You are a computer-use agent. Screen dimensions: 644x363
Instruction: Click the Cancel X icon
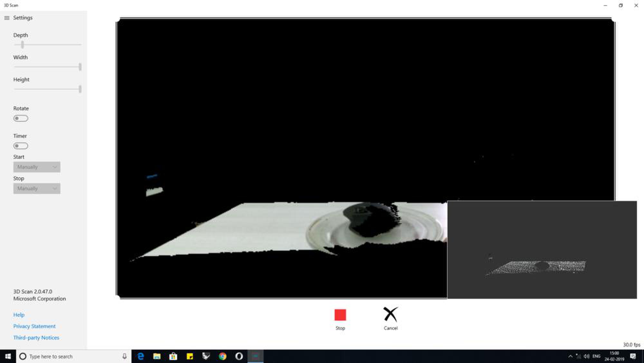391,314
